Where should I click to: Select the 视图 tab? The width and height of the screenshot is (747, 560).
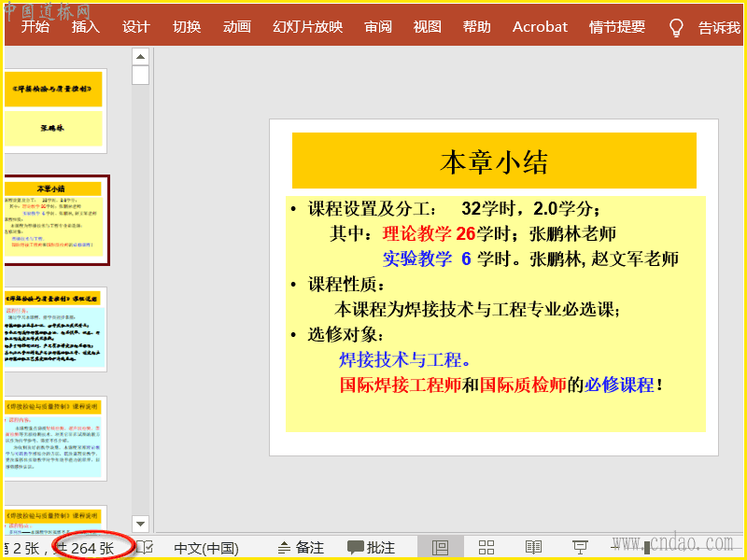(428, 27)
